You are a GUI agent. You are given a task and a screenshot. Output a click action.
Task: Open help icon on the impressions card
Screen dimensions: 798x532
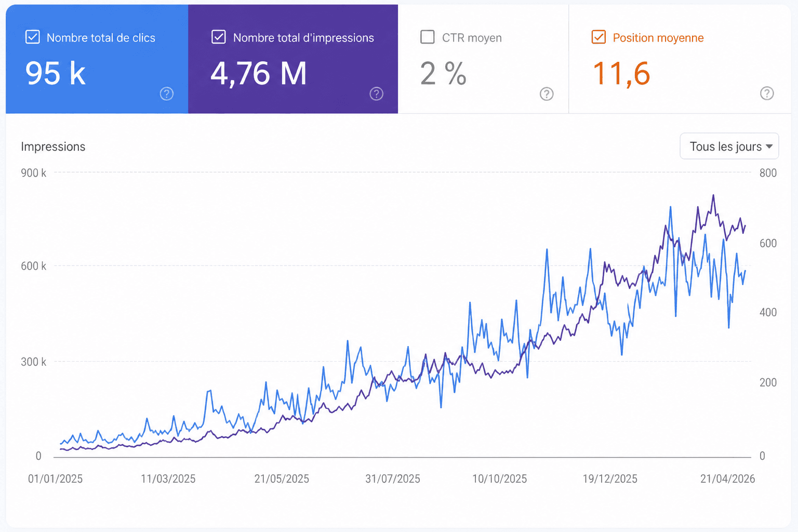pos(376,94)
